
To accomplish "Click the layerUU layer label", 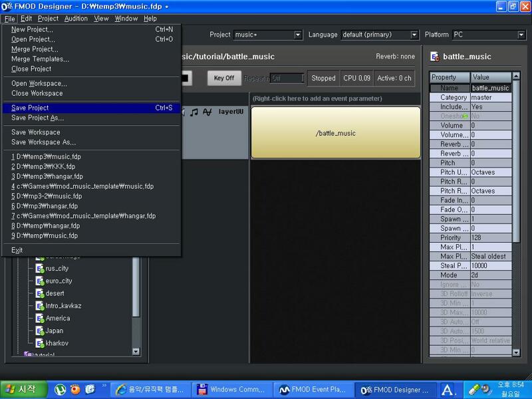I will (231, 112).
